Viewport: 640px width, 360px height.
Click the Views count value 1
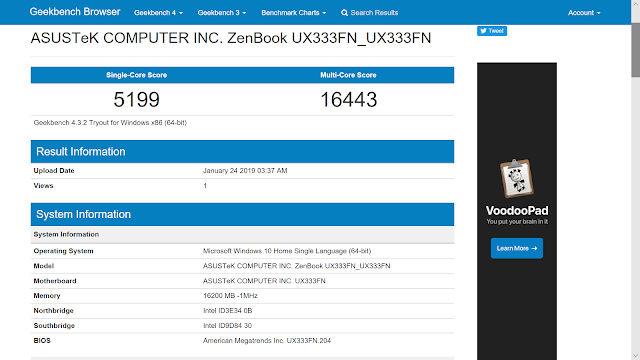[205, 186]
